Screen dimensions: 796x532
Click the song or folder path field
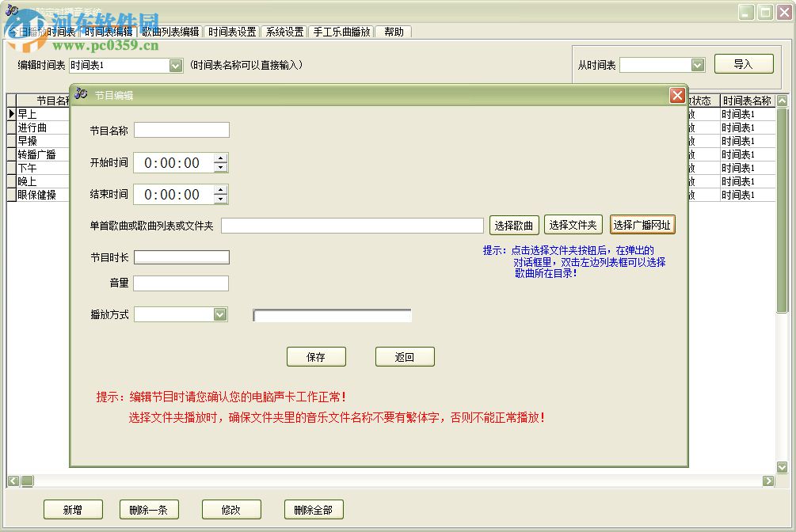pyautogui.click(x=352, y=226)
